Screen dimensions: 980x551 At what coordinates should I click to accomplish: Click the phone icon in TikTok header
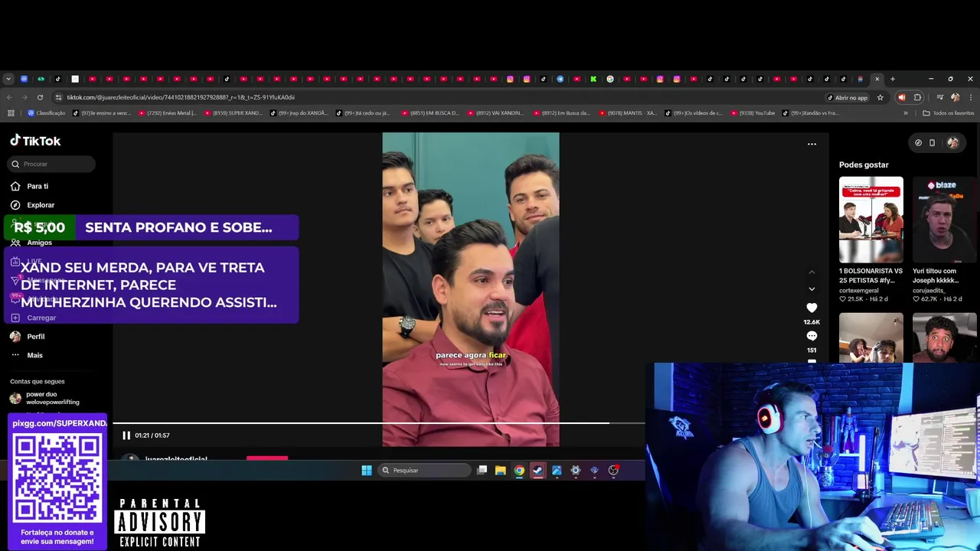click(x=932, y=142)
